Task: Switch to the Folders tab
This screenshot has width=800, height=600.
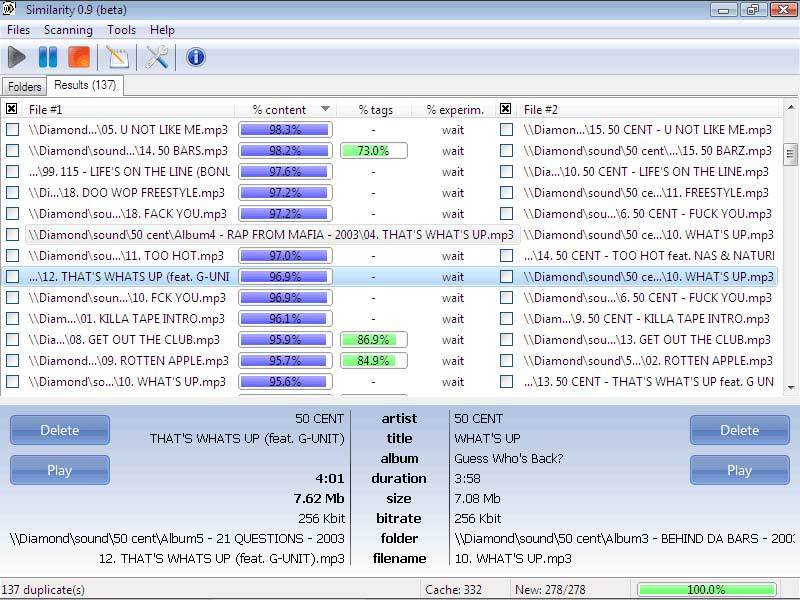Action: tap(25, 87)
